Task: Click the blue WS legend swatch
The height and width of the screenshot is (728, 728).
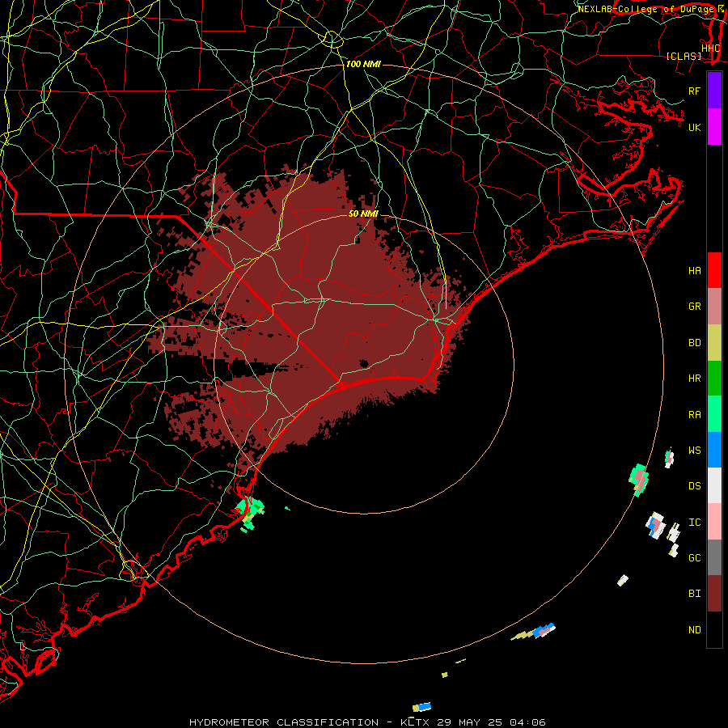Action: click(714, 450)
